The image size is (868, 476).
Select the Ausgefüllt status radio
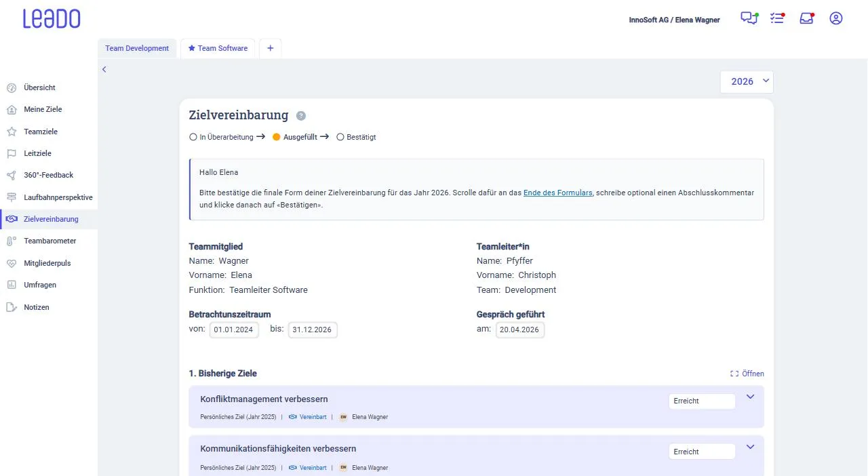(x=276, y=137)
